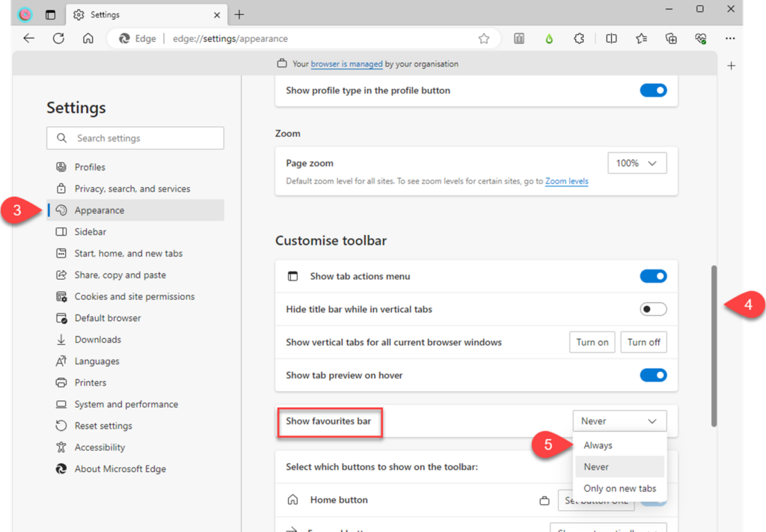Viewport: 766px width, 532px height.
Task: Open the new tab plus button
Action: pyautogui.click(x=239, y=15)
